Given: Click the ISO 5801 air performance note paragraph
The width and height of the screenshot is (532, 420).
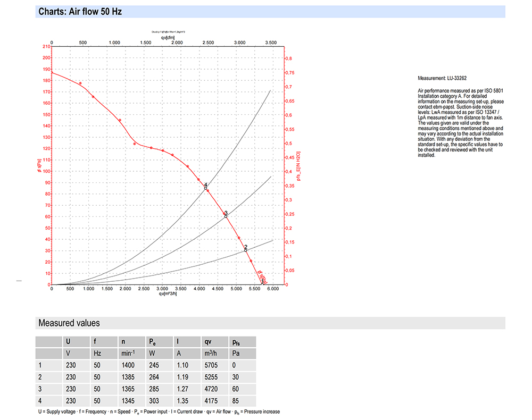Looking at the screenshot, I should tap(461, 123).
